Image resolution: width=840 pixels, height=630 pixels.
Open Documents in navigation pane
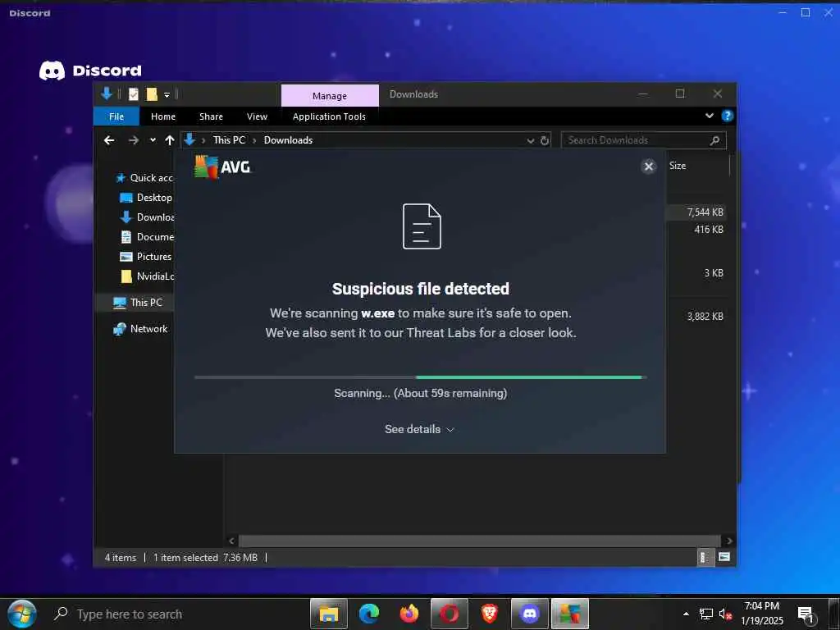click(148, 237)
